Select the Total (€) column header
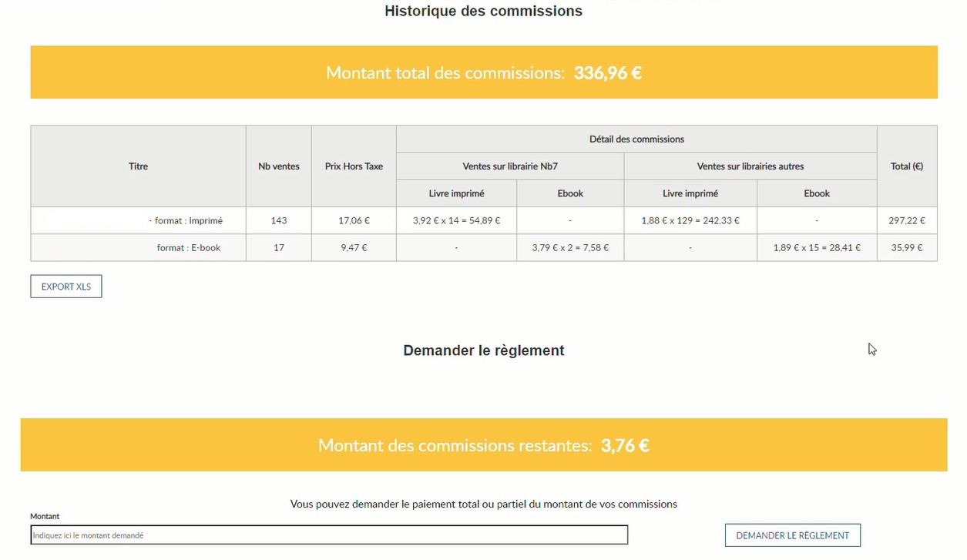This screenshot has height=560, width=967. click(x=907, y=166)
